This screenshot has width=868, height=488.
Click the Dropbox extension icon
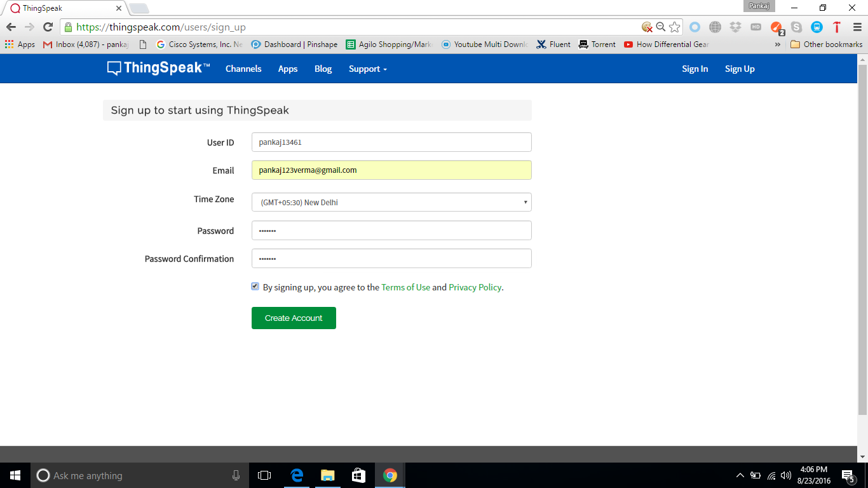click(735, 27)
